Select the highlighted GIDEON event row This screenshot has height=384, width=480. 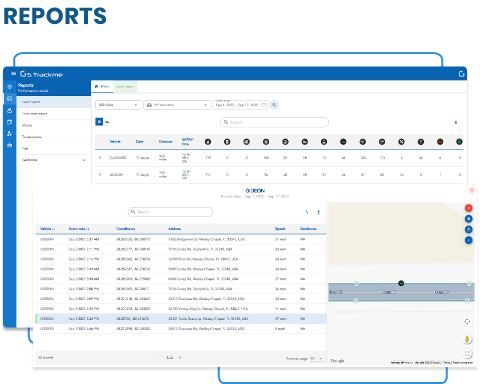click(181, 319)
